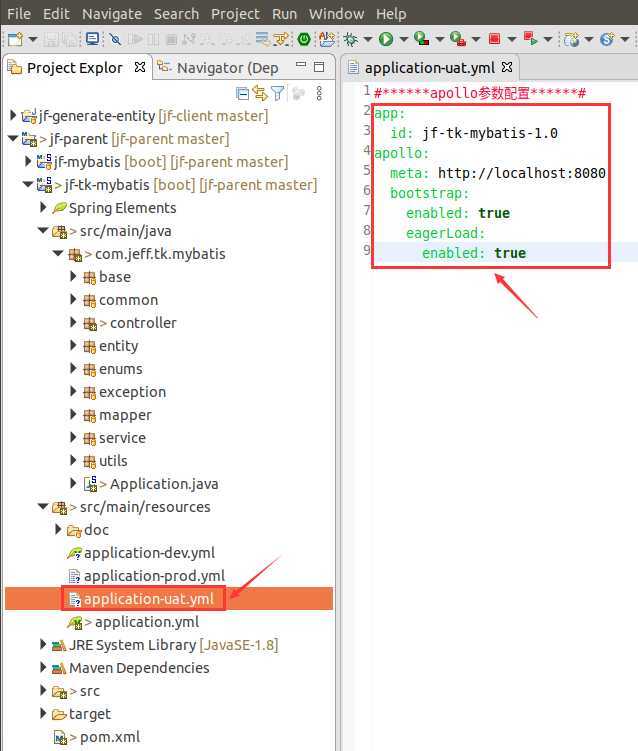Image resolution: width=638 pixels, height=751 pixels.
Task: Open the Debug configurations dropdown arrow
Action: click(367, 39)
